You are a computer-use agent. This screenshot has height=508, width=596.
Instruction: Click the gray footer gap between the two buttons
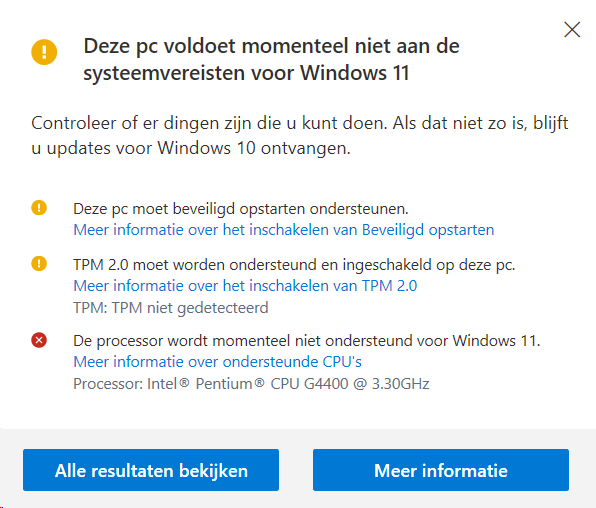[x=296, y=470]
